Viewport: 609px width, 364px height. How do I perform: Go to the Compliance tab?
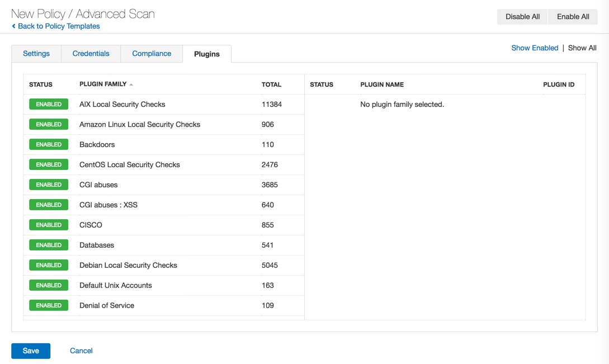[x=152, y=54]
